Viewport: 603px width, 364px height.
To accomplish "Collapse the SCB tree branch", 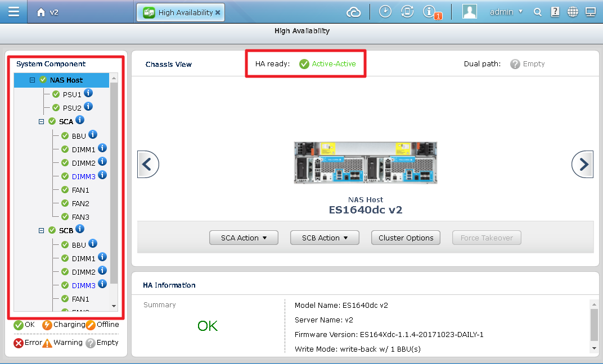I will pos(42,230).
